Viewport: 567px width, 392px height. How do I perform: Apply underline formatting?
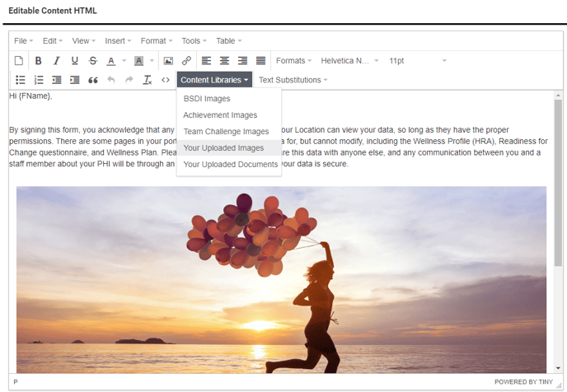[74, 61]
